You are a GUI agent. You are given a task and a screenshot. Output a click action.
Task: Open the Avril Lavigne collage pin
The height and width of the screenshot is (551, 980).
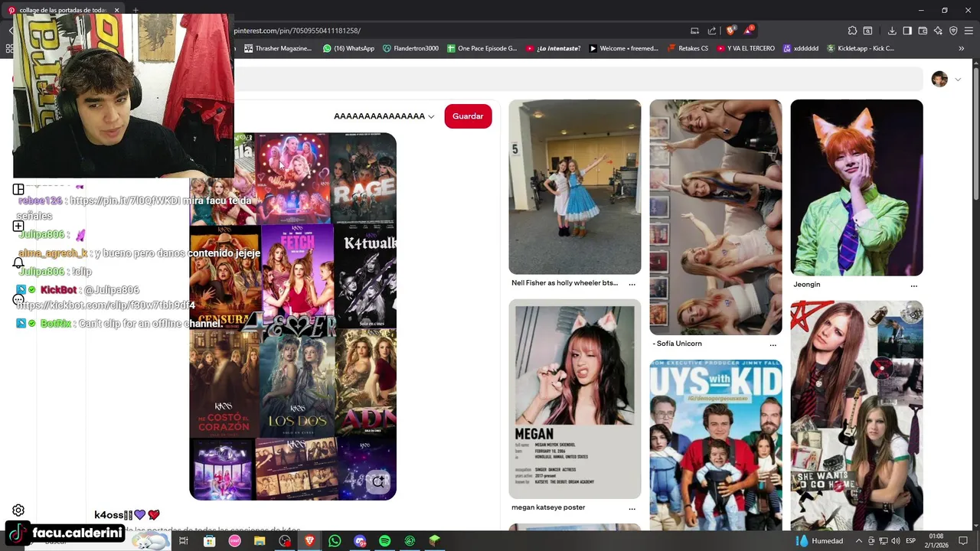coord(857,416)
